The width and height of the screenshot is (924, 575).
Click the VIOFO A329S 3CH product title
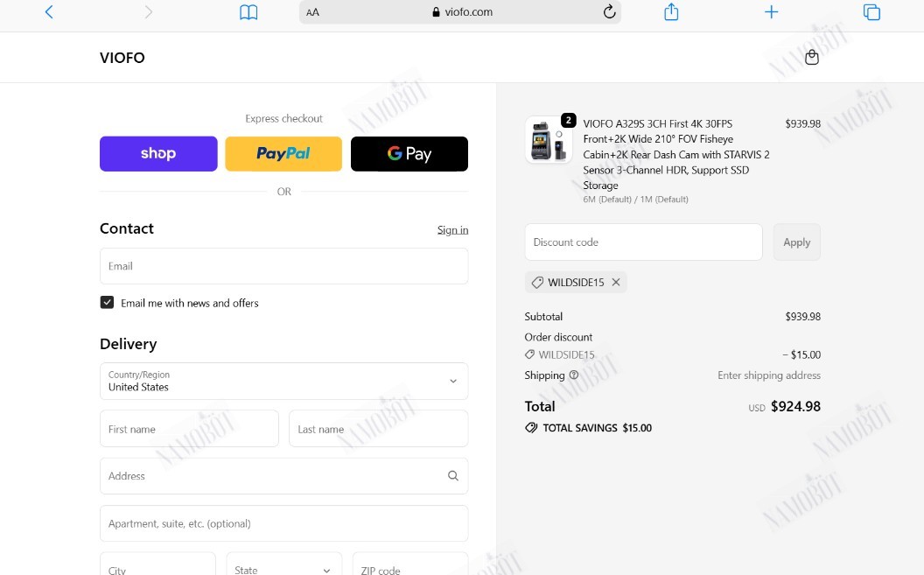coord(675,154)
